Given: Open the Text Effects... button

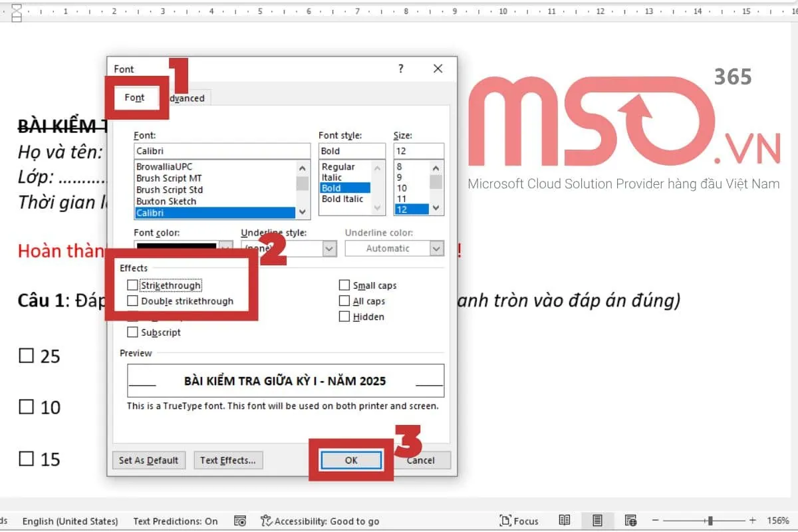Looking at the screenshot, I should (228, 460).
